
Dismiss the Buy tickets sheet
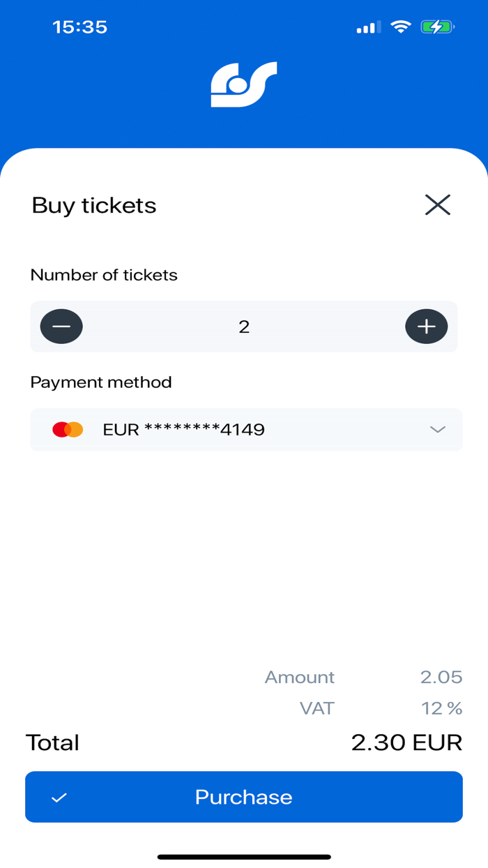(438, 205)
